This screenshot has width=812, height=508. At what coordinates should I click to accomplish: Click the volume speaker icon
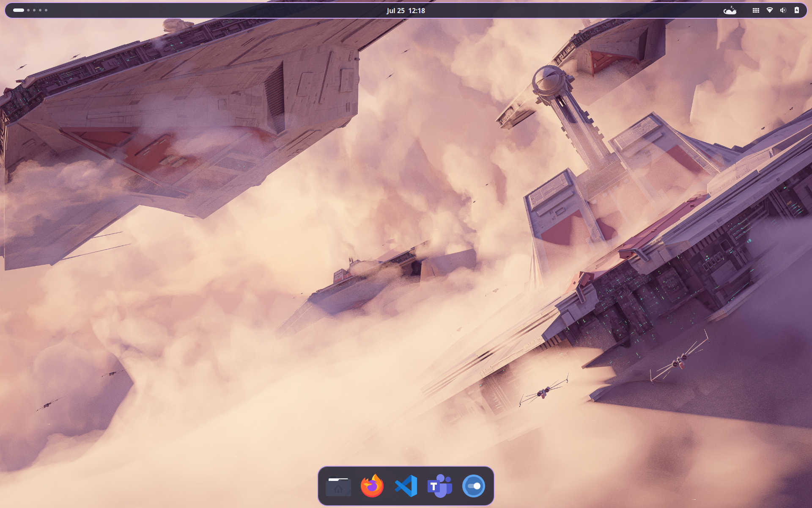[783, 10]
